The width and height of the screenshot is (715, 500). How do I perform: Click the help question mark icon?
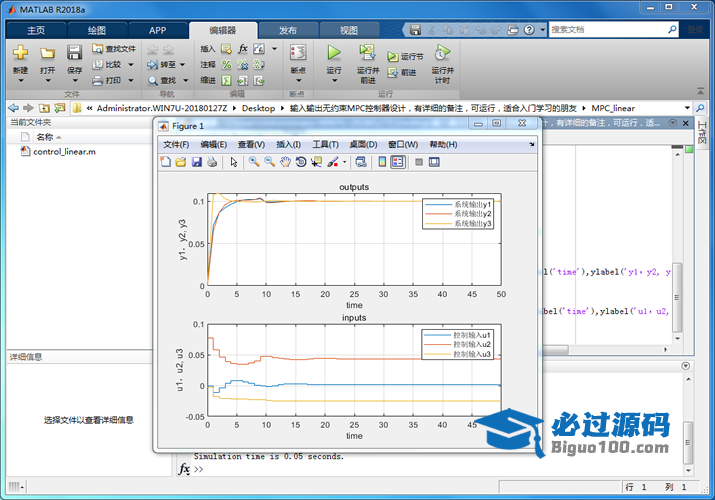click(529, 30)
